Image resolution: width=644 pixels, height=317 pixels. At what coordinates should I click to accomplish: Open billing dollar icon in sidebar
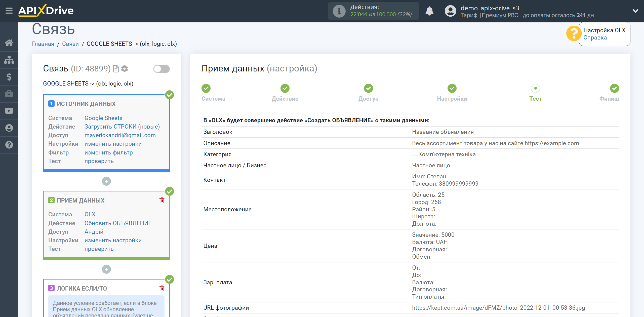9,77
